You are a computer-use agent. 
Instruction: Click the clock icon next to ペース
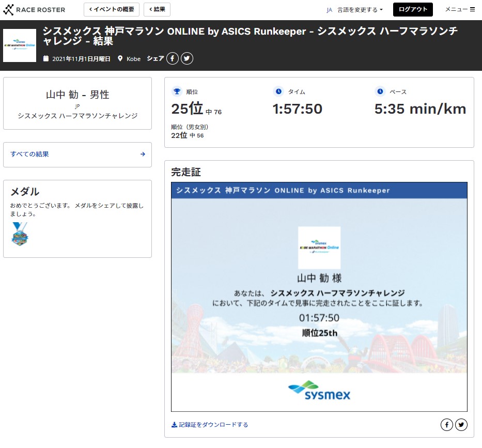click(380, 91)
